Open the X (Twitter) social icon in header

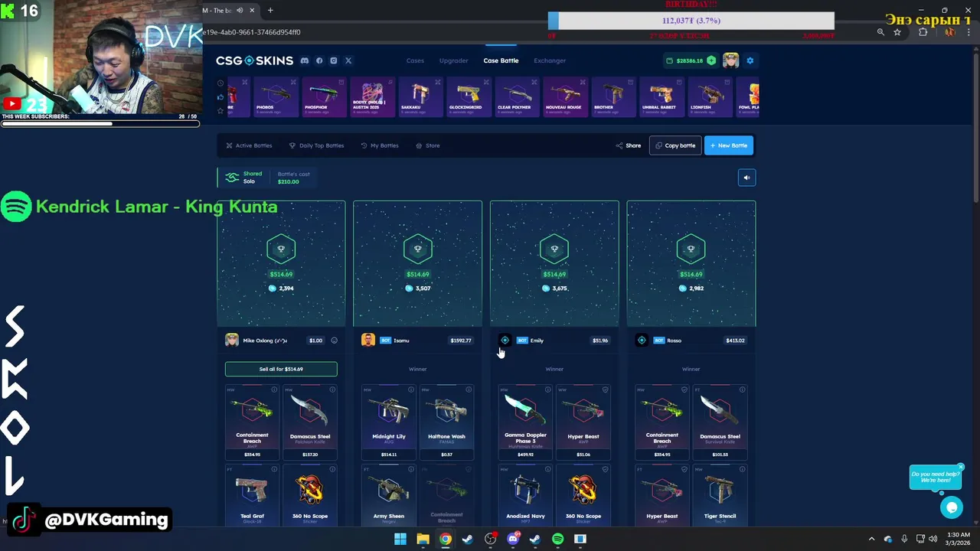click(x=348, y=60)
